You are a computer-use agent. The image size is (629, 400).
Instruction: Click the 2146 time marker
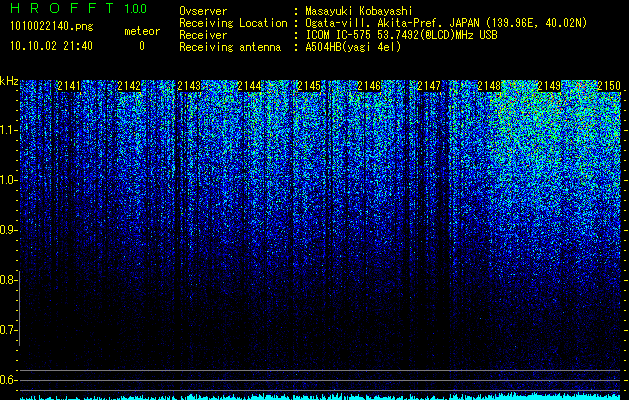tap(369, 86)
